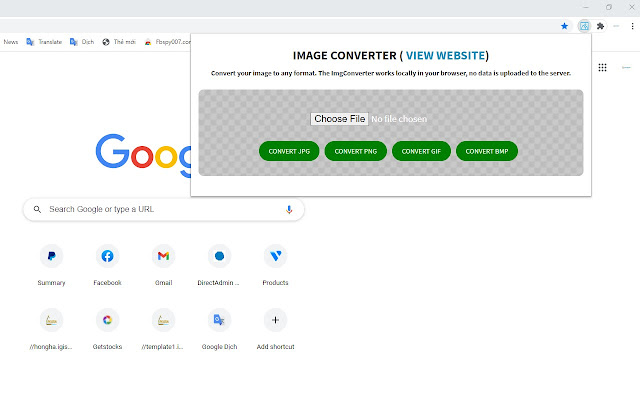Click the Google logo

143,154
